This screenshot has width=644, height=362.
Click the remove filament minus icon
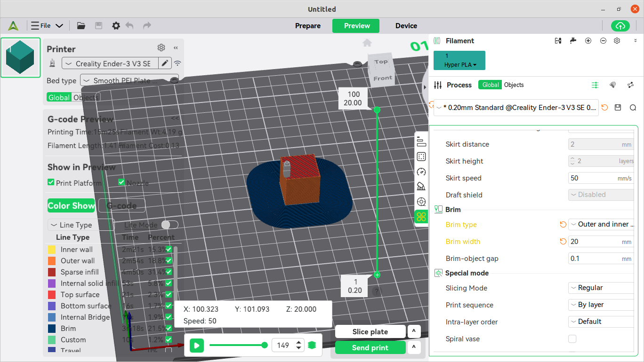point(603,41)
